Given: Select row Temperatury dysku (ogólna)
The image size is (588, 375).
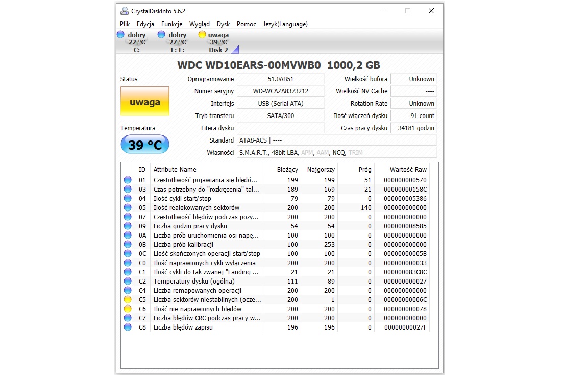Looking at the screenshot, I should [x=276, y=281].
